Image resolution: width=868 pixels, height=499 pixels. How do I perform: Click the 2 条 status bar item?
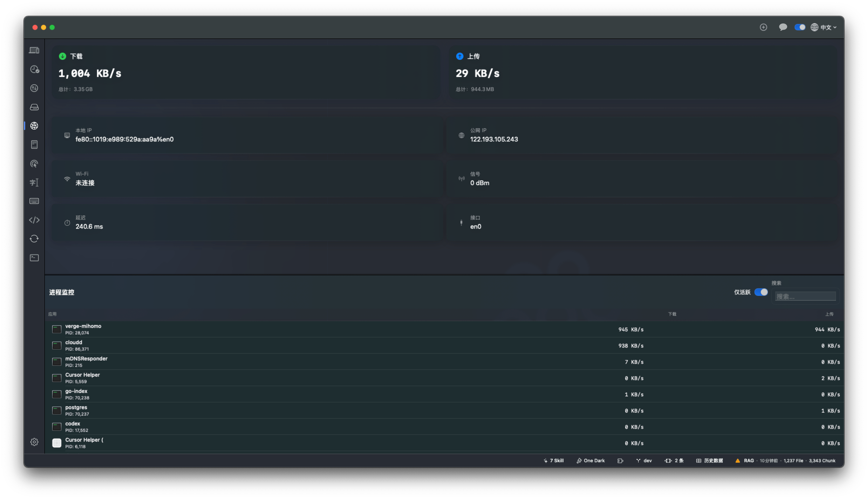pos(674,461)
